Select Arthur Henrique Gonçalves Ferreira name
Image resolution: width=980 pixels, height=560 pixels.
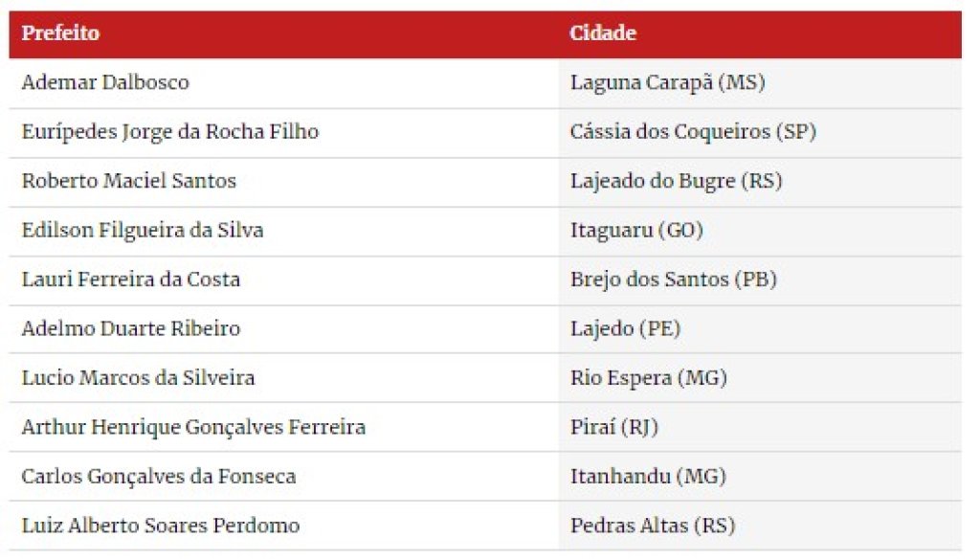coord(193,428)
